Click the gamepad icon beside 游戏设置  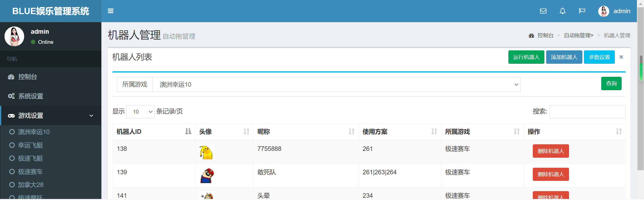pyautogui.click(x=11, y=116)
